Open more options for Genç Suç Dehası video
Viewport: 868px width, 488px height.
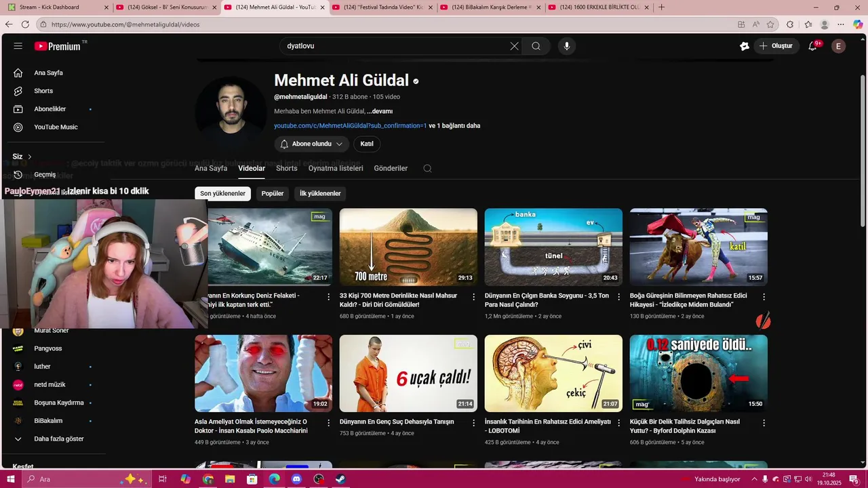coord(474,423)
